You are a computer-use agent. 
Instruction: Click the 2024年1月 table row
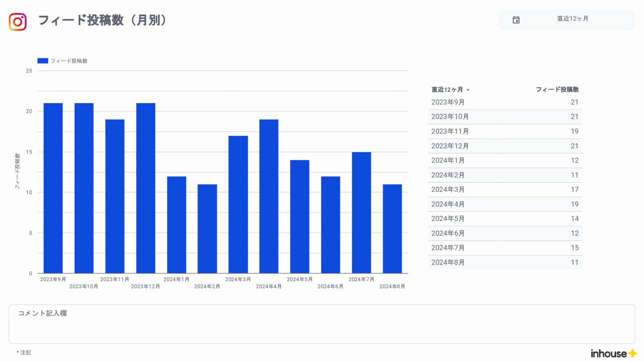(505, 160)
